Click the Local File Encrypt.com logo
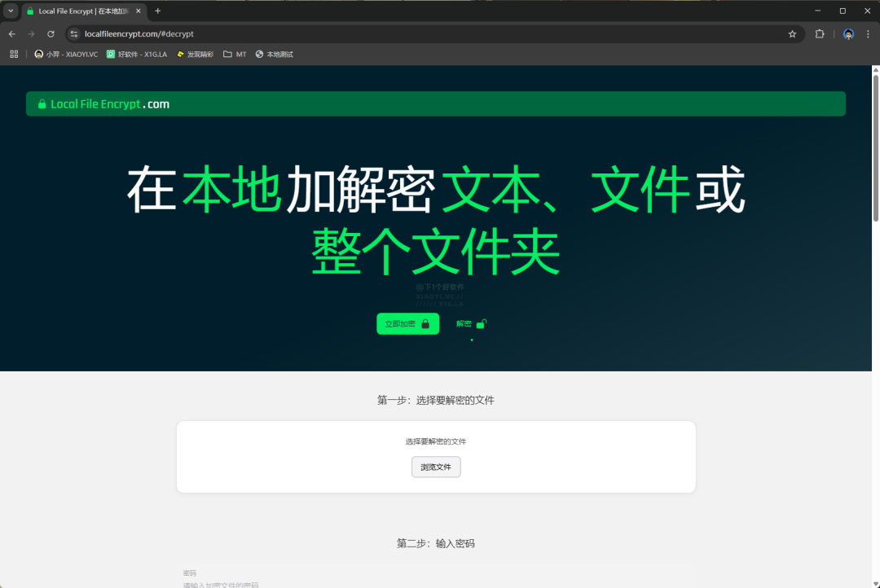Image resolution: width=880 pixels, height=588 pixels. pyautogui.click(x=103, y=103)
